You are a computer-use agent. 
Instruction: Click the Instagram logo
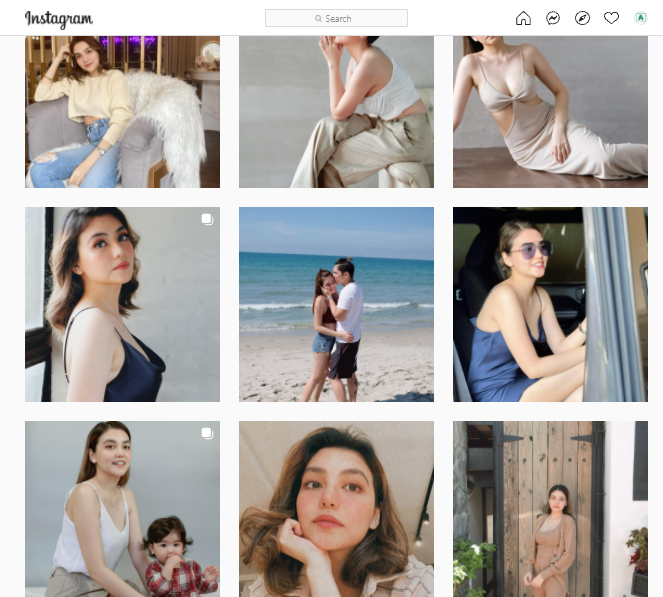click(x=59, y=19)
